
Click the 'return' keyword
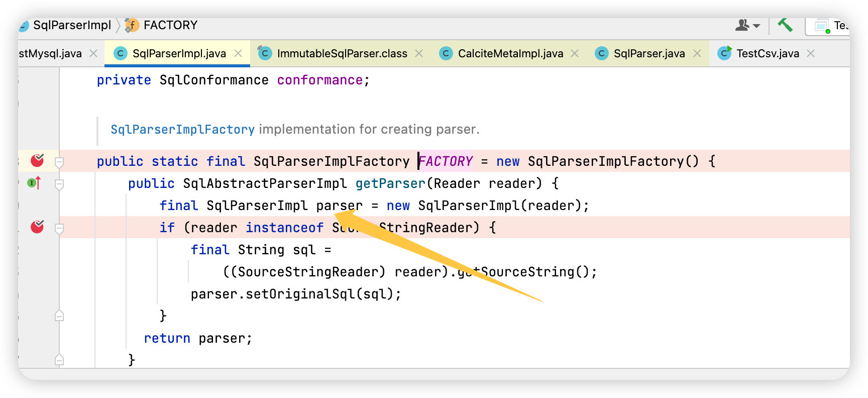point(167,338)
